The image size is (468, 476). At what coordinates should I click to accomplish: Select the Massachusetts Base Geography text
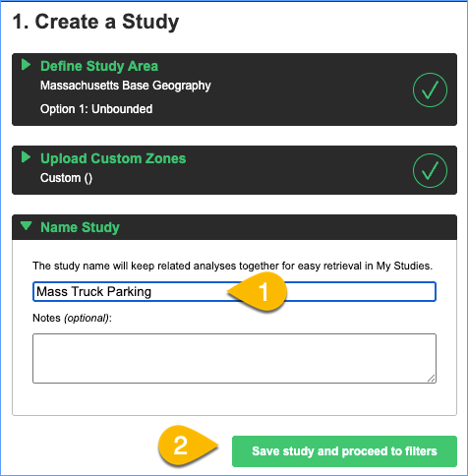(126, 86)
